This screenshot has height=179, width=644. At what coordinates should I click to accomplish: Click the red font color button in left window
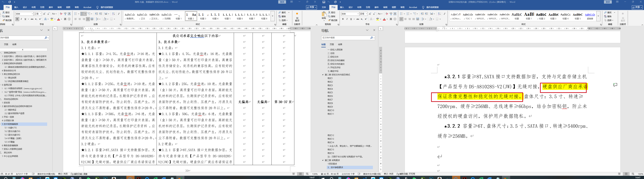59,19
